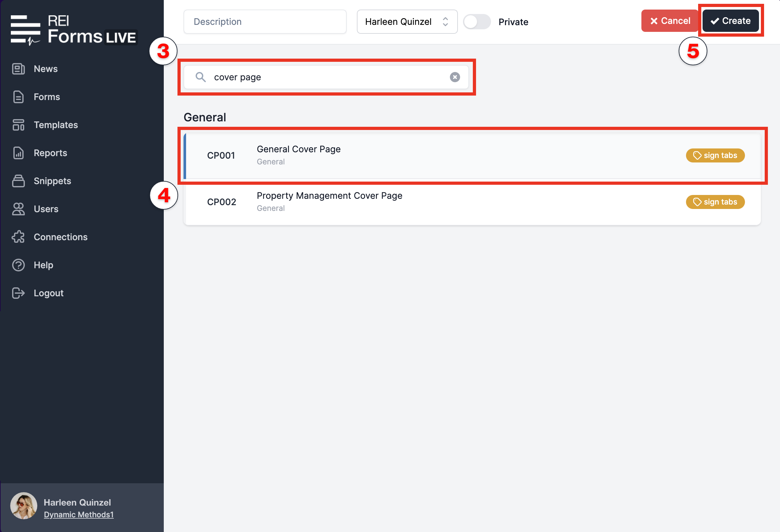Image resolution: width=780 pixels, height=532 pixels.
Task: Click the Reports chart icon
Action: pyautogui.click(x=18, y=153)
